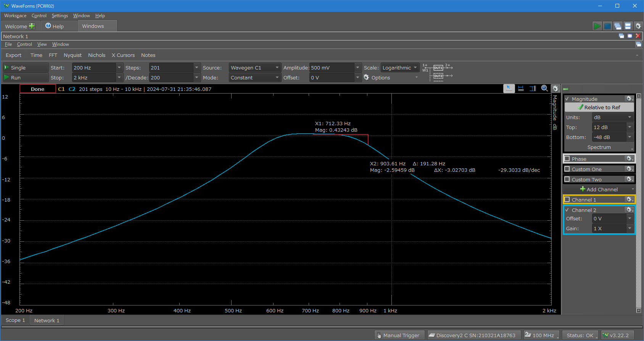Expand the Spectrum section

[x=599, y=147]
